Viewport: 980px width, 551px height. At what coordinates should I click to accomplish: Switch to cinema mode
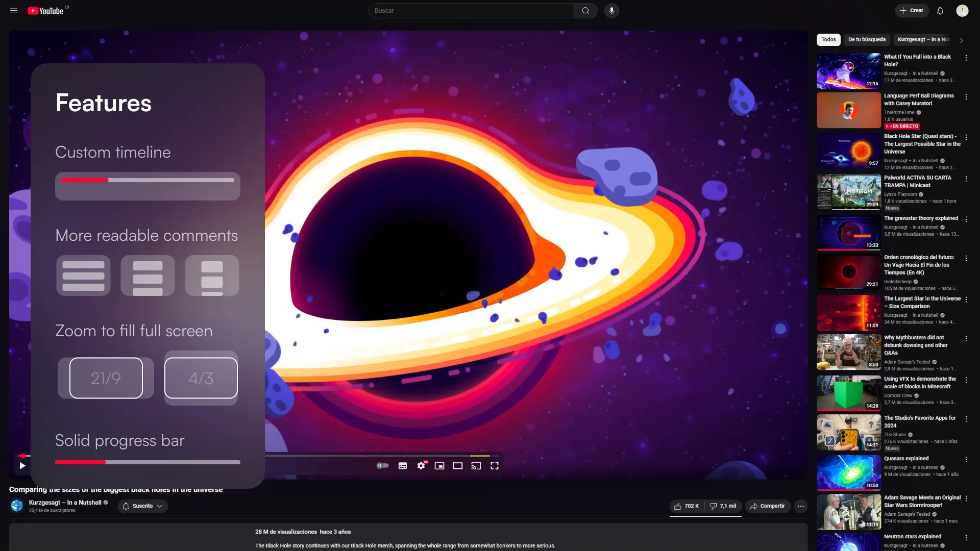point(458,465)
